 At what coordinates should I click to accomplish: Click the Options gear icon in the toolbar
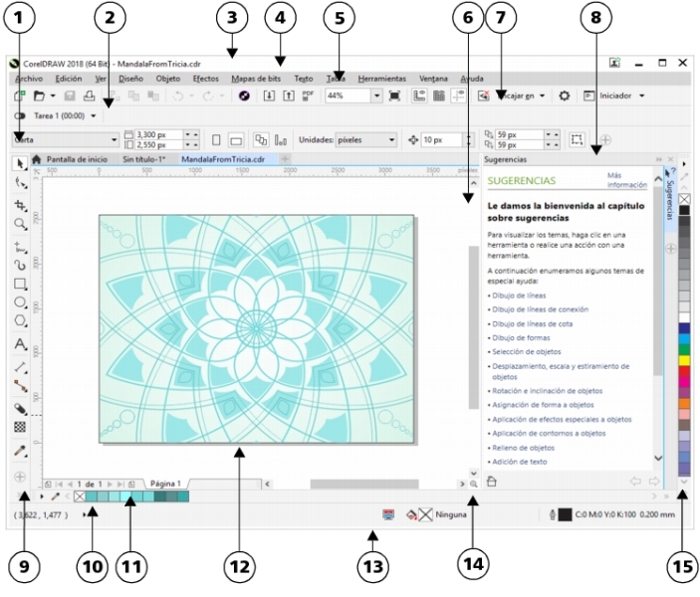564,96
